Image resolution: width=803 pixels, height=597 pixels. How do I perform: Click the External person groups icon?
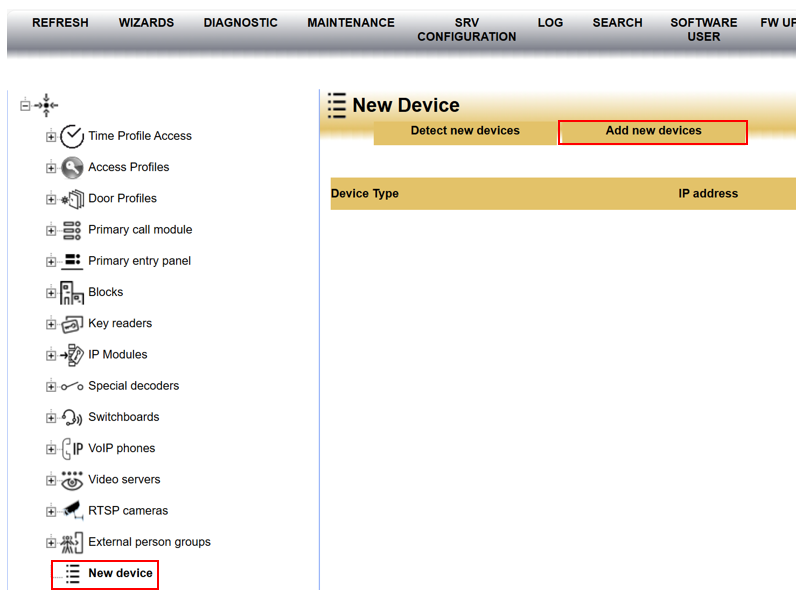click(72, 542)
